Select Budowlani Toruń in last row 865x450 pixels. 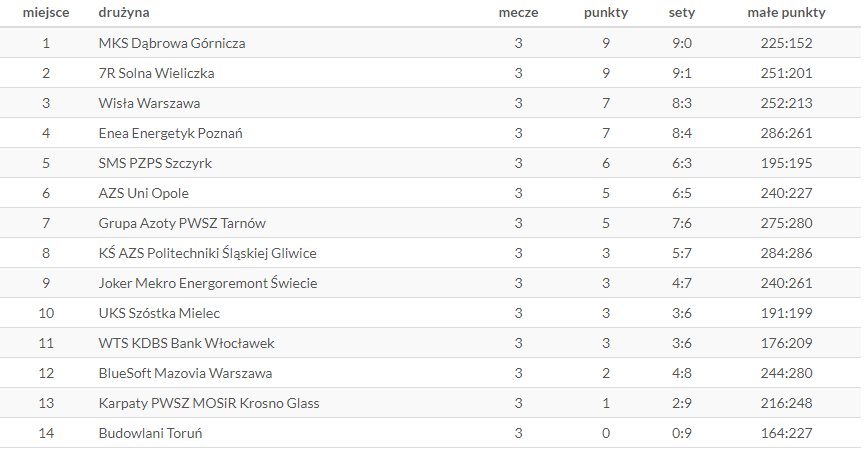[150, 433]
